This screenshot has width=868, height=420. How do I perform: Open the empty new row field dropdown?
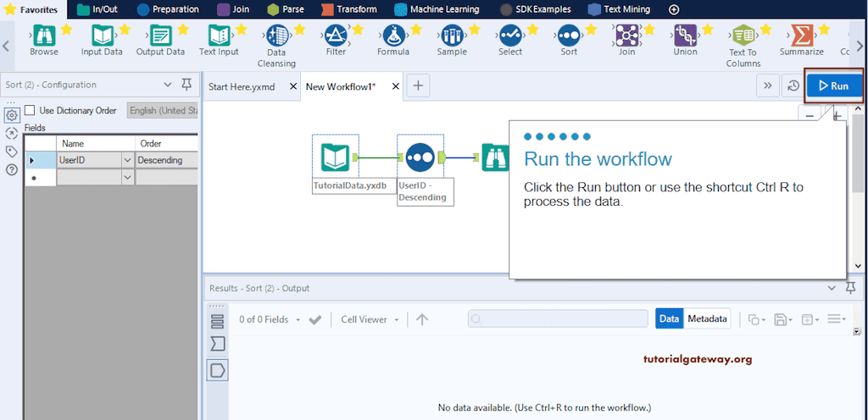point(128,177)
